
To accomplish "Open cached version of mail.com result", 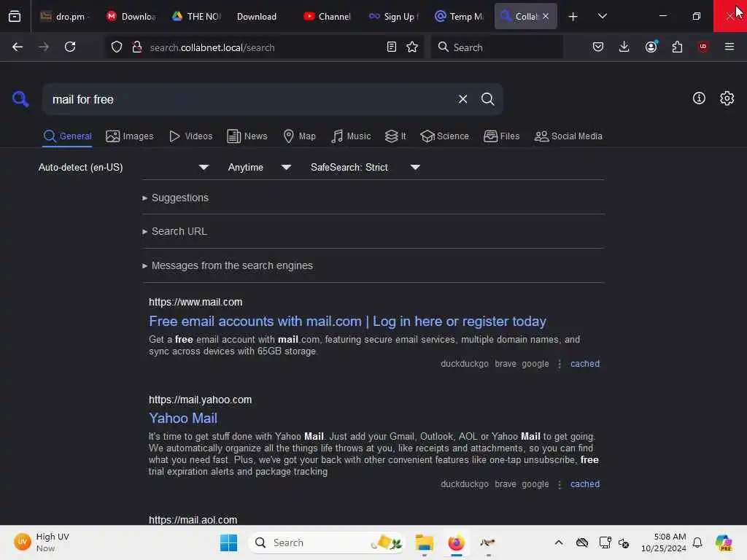I will pyautogui.click(x=585, y=364).
